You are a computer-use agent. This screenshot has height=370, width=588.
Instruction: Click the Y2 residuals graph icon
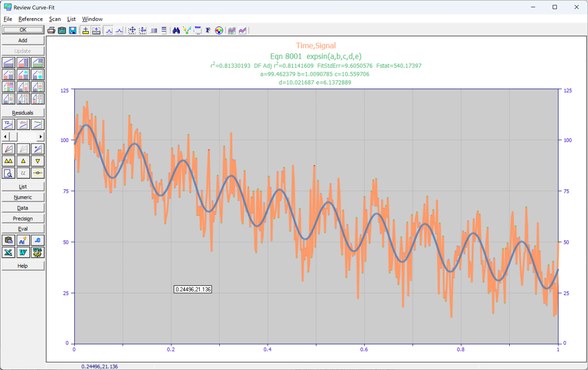pos(8,124)
